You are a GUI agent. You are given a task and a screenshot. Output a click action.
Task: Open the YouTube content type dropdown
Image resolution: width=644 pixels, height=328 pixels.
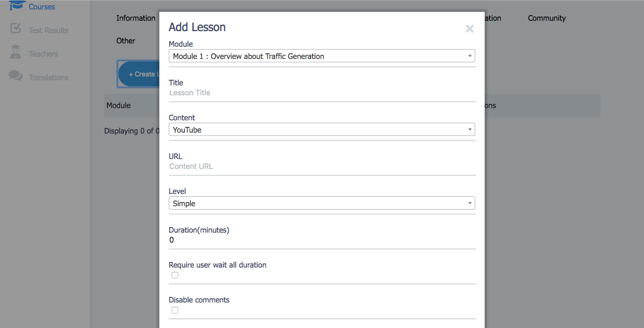(x=322, y=130)
